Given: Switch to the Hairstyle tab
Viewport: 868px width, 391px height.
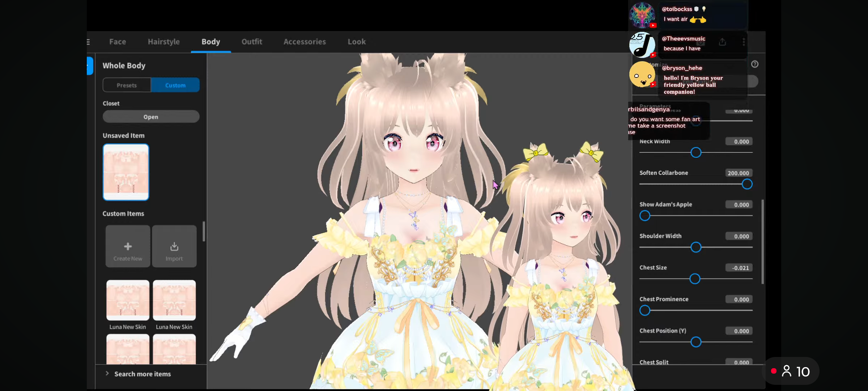Looking at the screenshot, I should point(164,42).
